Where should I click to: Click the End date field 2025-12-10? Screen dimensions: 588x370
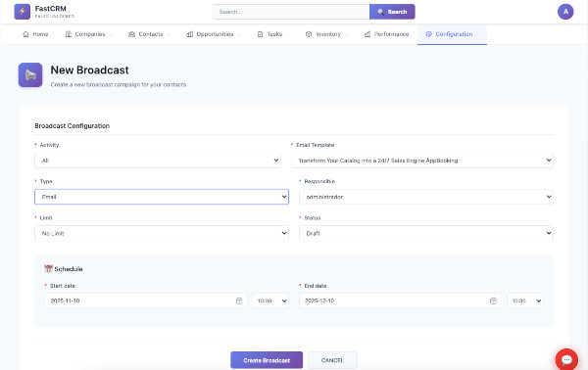point(400,301)
